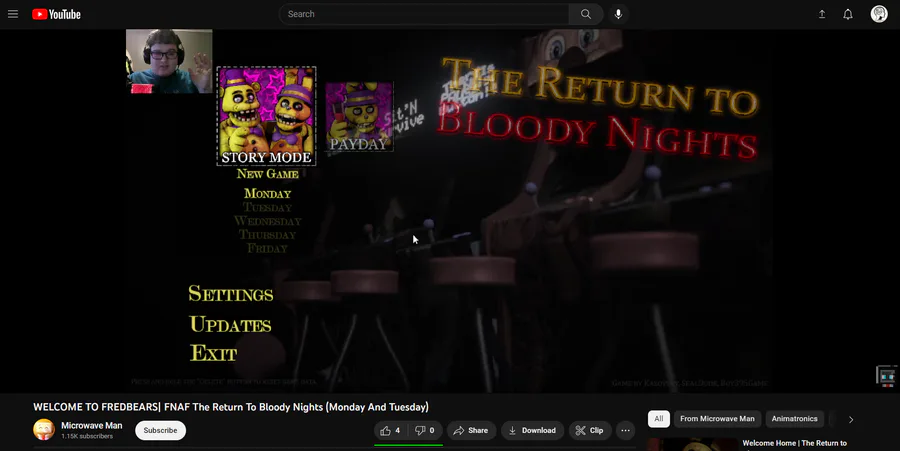The height and width of the screenshot is (451, 900).
Task: Open Settings in game menu
Action: coord(231,294)
